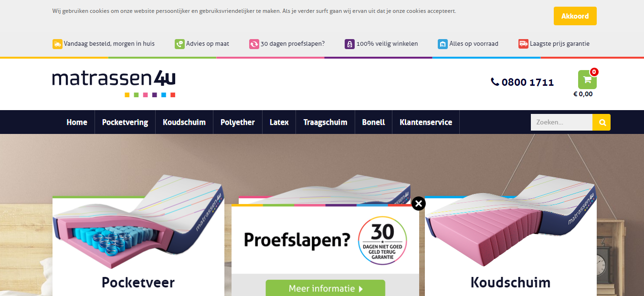
Task: Click the Meer informatie button
Action: 325,288
